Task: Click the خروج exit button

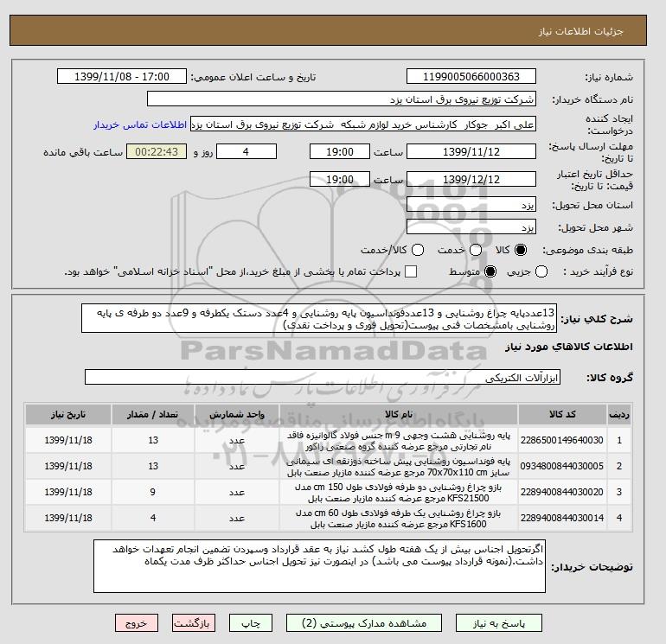Action: 137,623
